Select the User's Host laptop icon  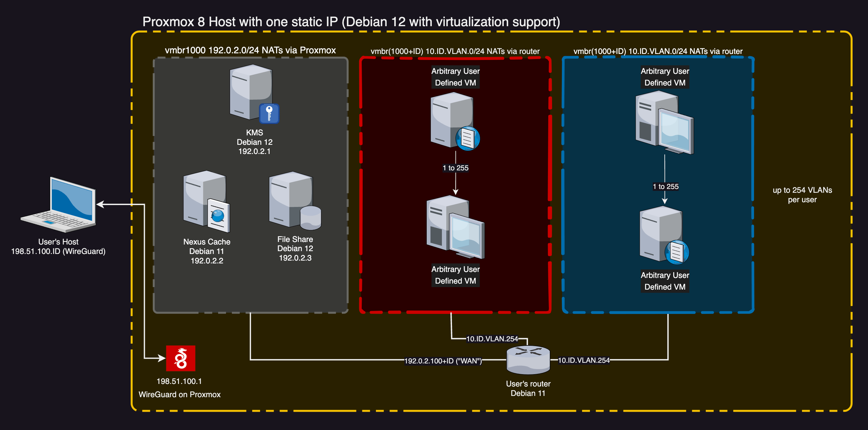60,204
